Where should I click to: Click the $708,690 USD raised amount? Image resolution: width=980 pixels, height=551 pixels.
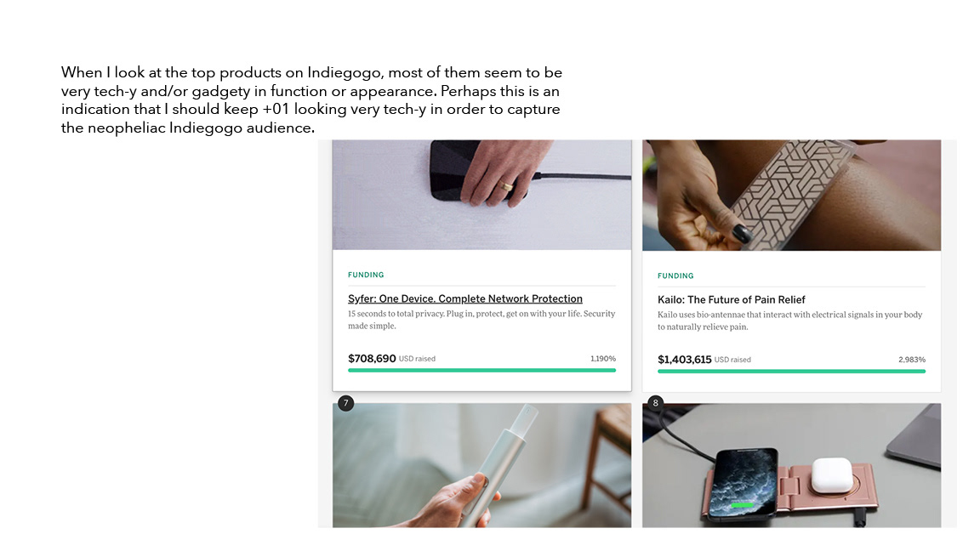click(x=391, y=359)
